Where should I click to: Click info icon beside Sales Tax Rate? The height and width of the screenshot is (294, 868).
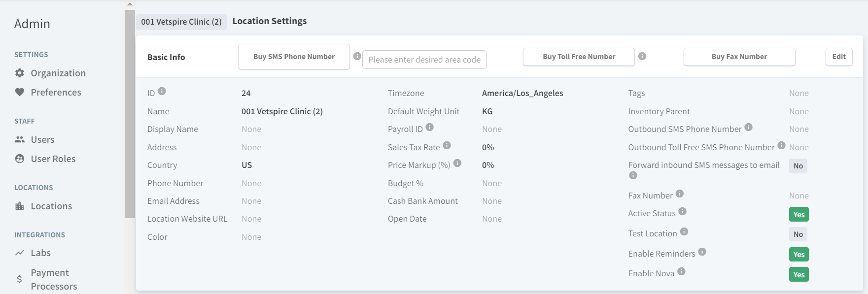click(447, 145)
